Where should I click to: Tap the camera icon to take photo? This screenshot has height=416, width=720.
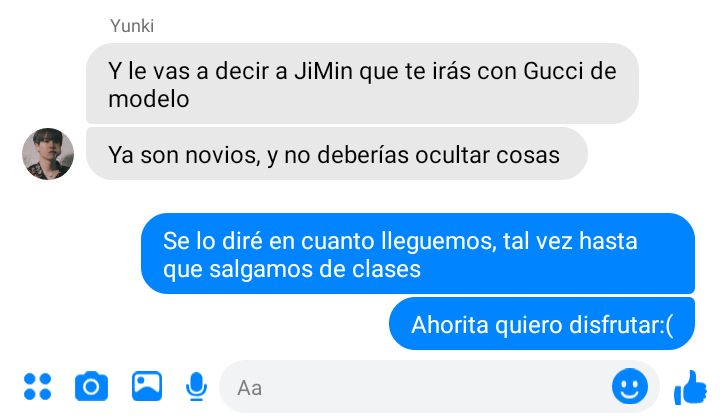pos(91,386)
